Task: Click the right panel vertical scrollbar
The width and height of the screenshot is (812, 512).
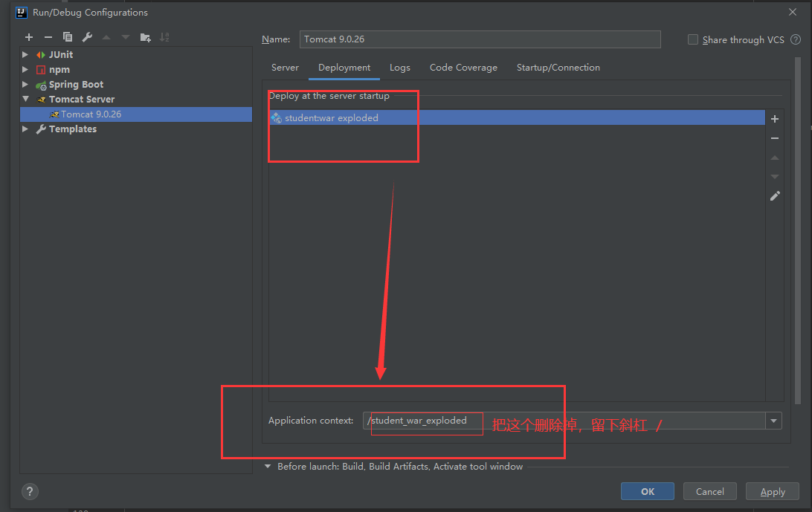Action: click(x=798, y=230)
